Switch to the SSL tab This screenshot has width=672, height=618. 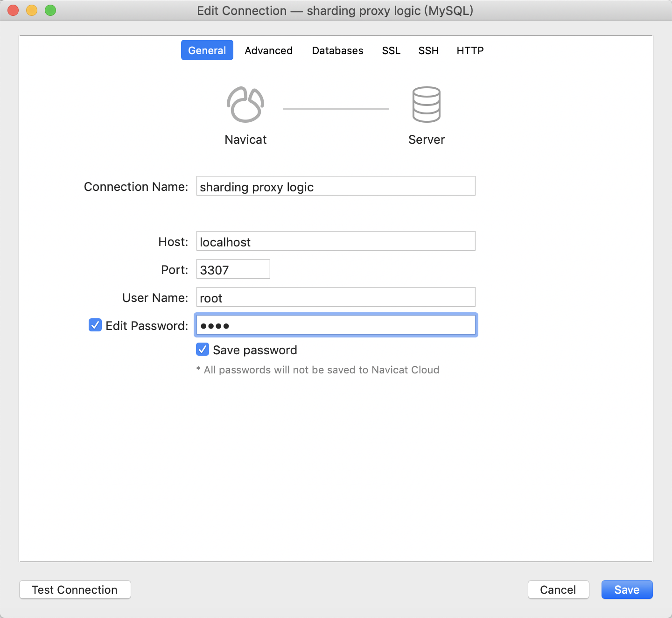(391, 50)
